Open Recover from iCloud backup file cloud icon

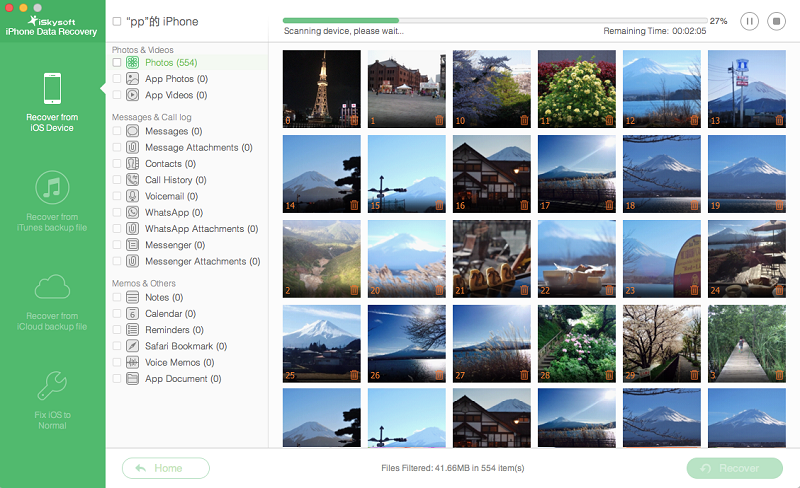click(x=52, y=286)
